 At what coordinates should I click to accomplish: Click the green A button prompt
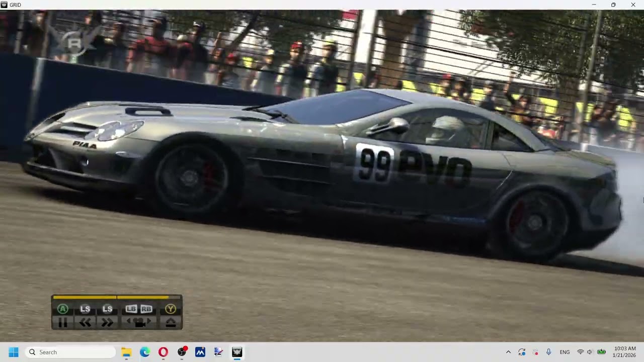[62, 309]
